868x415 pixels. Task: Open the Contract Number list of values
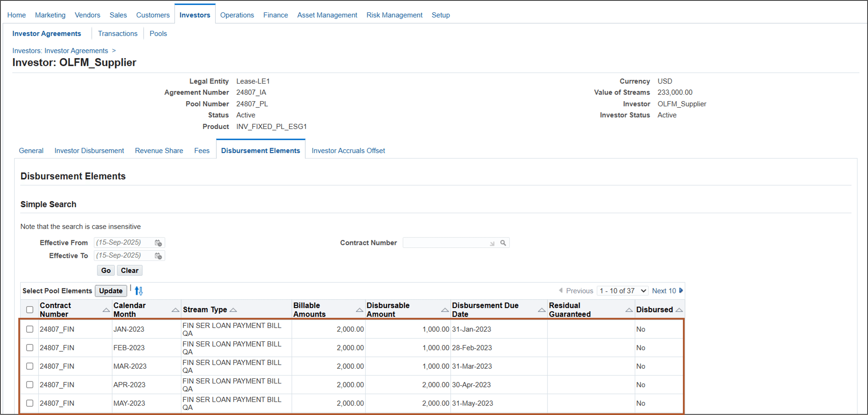point(492,243)
